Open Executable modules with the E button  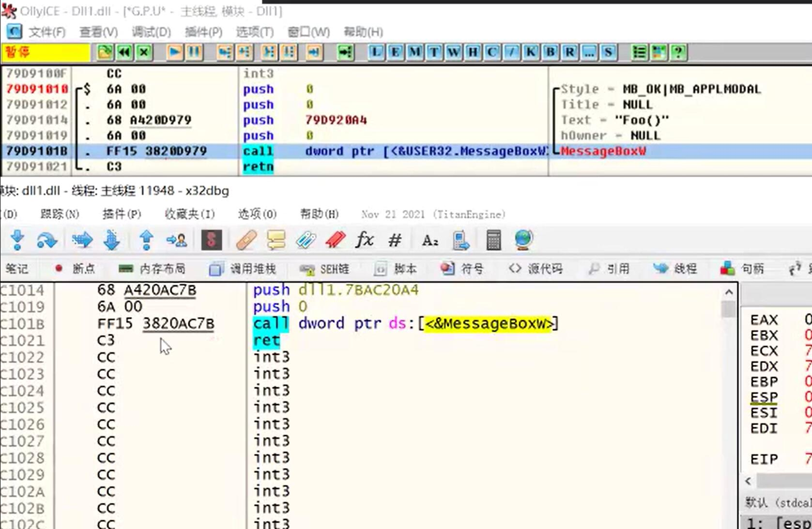click(395, 52)
